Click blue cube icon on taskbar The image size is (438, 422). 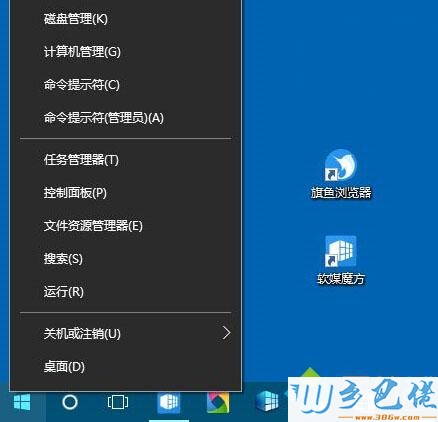tap(267, 402)
